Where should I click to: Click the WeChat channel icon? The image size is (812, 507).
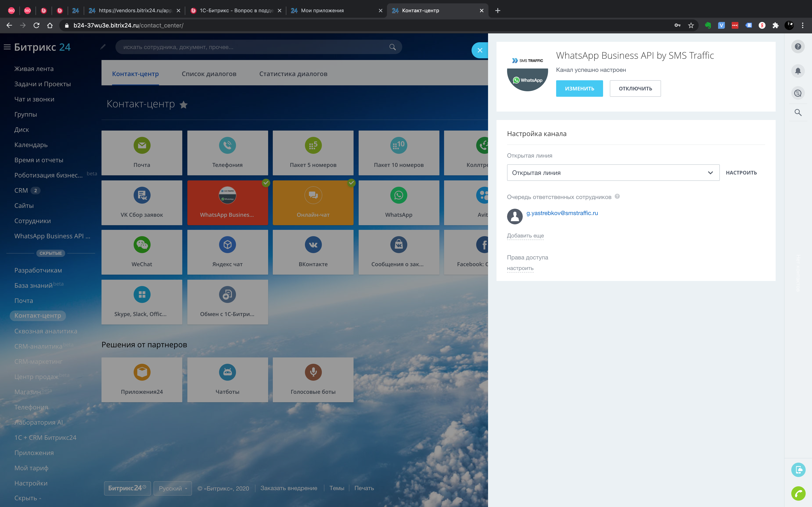pyautogui.click(x=142, y=245)
